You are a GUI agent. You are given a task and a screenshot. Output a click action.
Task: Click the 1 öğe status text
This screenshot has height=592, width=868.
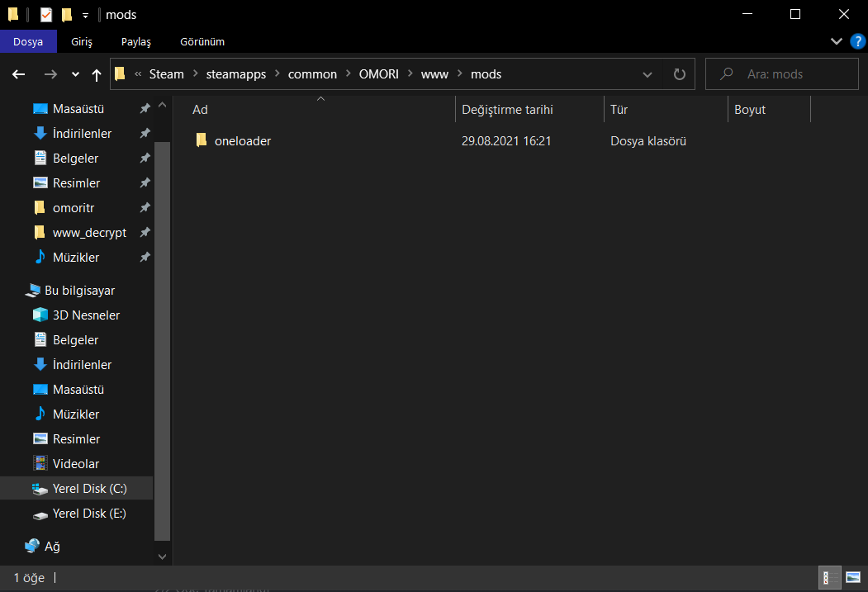pos(29,578)
